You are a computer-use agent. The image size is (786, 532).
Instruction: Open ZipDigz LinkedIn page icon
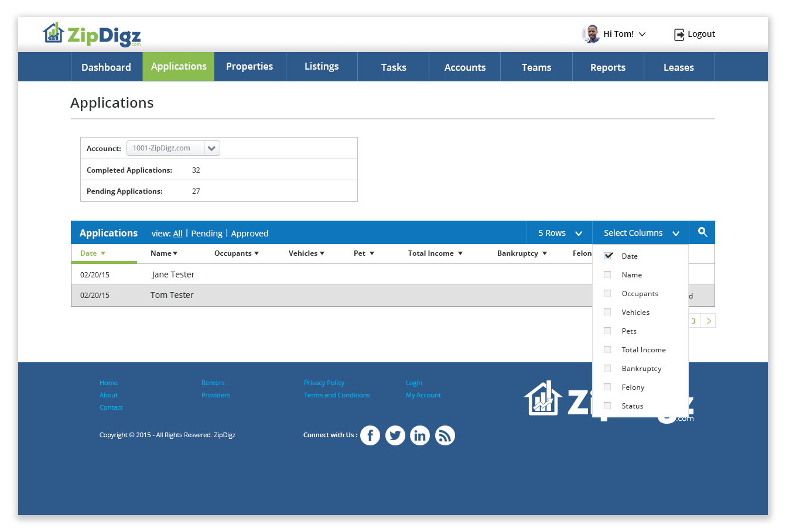click(x=420, y=435)
